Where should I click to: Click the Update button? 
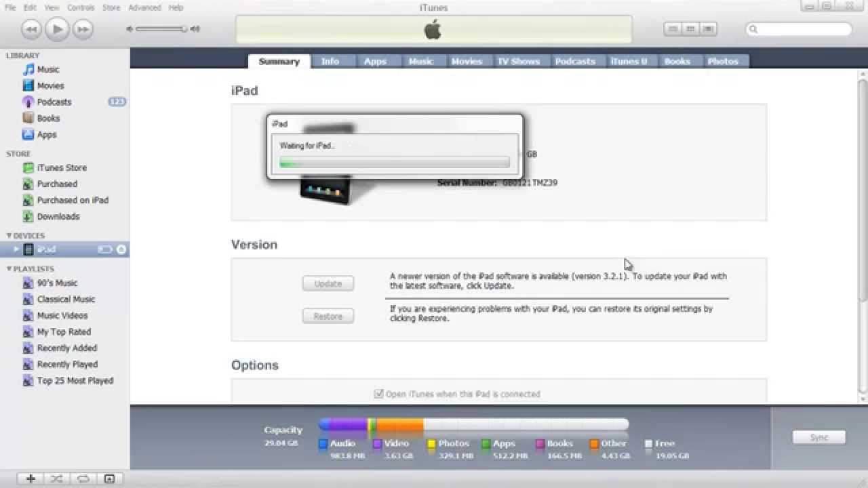pos(328,284)
